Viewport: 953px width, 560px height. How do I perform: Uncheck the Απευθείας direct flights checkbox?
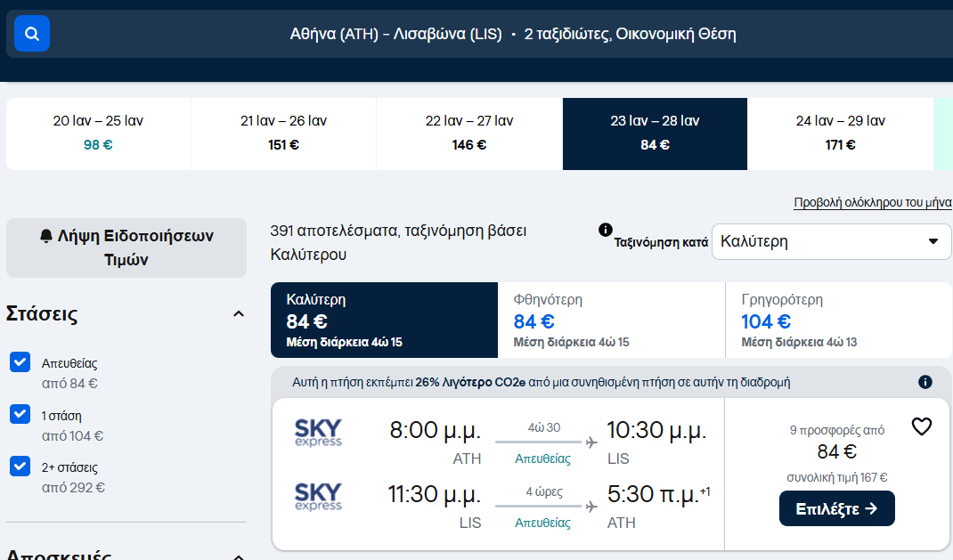coord(20,362)
